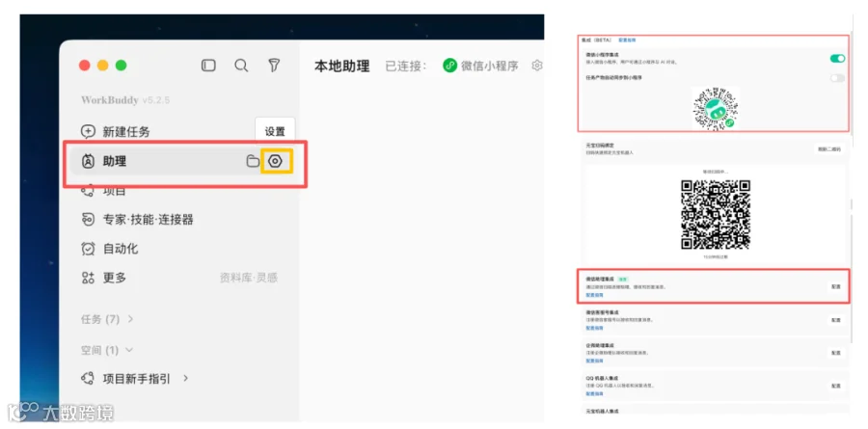Screen dimensions: 868x429
Task: Collapse the 空间 (1) section
Action: coord(107,350)
